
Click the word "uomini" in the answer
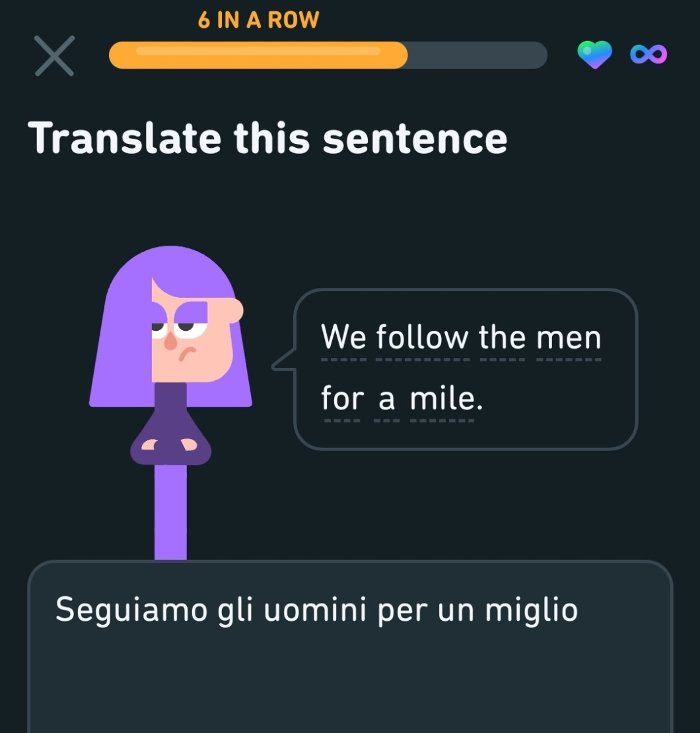(315, 610)
